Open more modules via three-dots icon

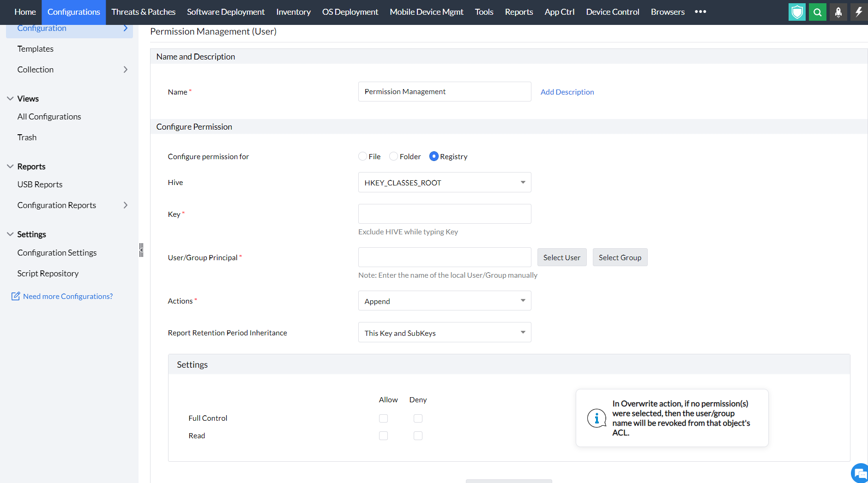[700, 12]
